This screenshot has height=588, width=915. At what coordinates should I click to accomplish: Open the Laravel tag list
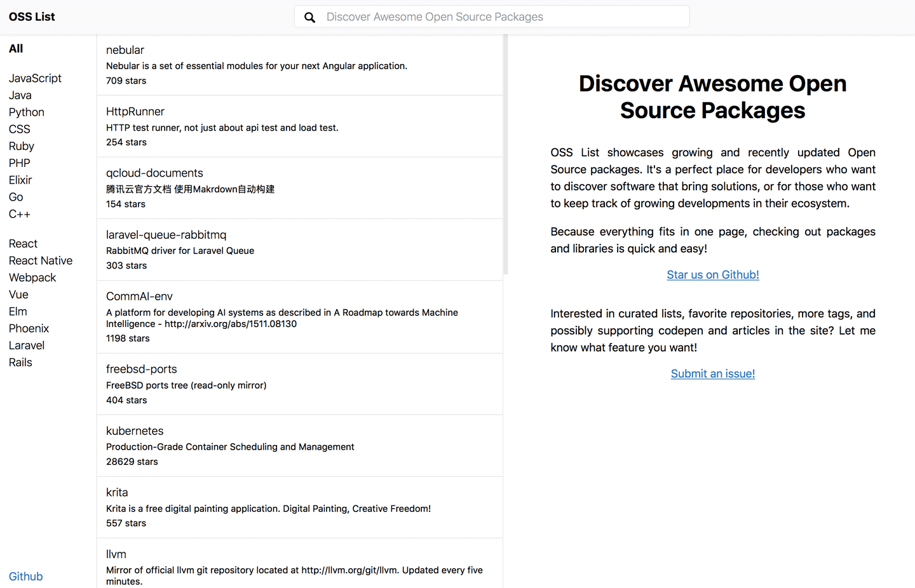27,346
